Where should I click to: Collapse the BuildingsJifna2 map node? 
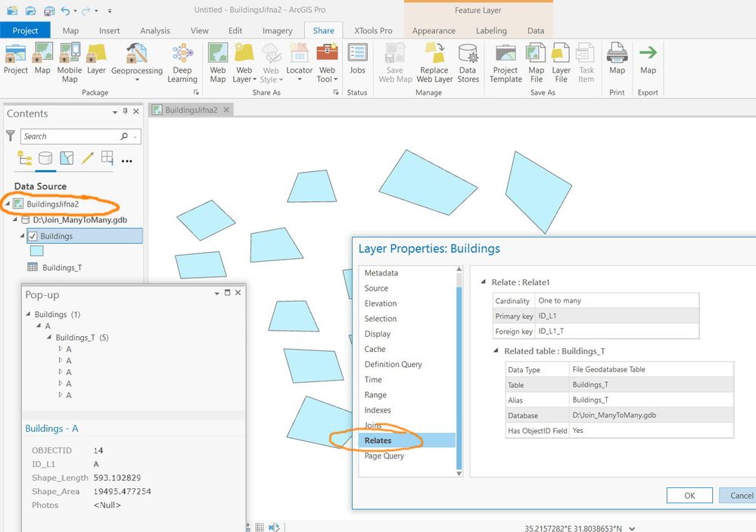8,204
